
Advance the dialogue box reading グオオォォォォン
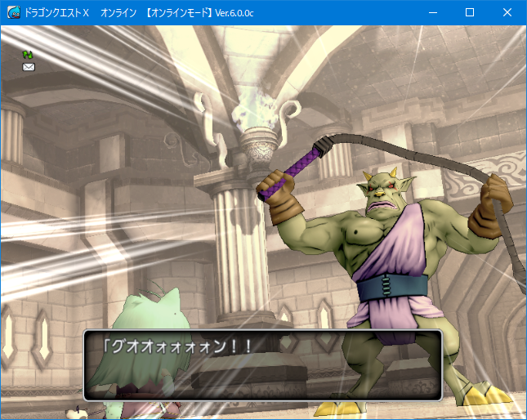[x=262, y=365]
